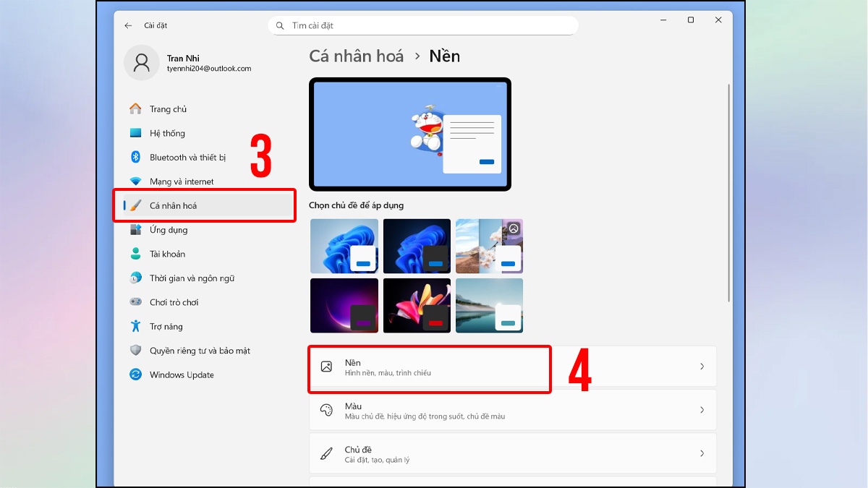Click the Quyền riêng tư shield icon

pyautogui.click(x=135, y=351)
